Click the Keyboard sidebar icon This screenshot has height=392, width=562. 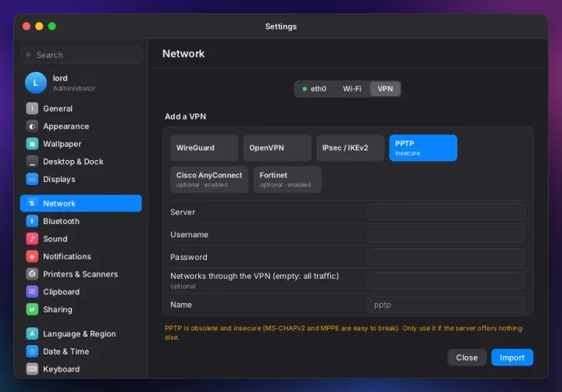(x=32, y=369)
